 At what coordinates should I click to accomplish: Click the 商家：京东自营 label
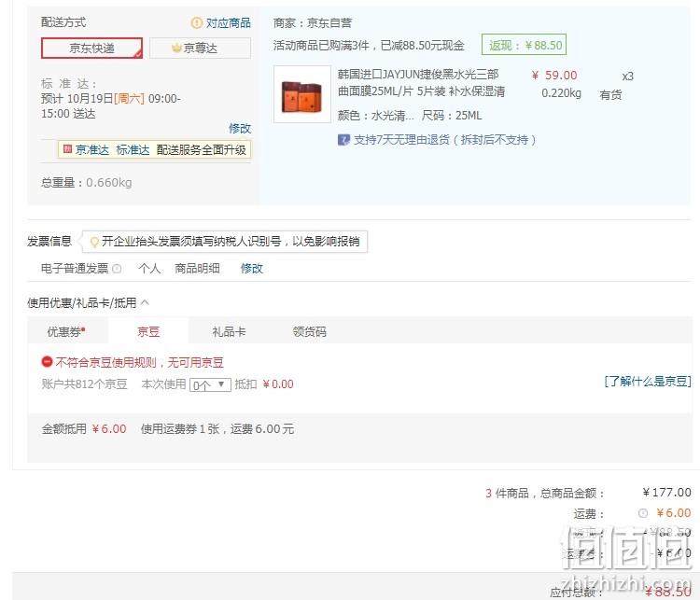pos(313,23)
